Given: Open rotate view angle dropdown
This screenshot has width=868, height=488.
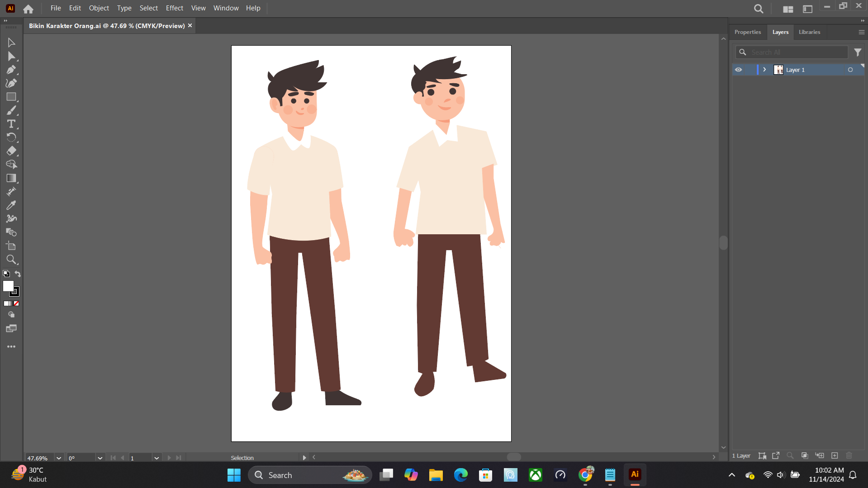Looking at the screenshot, I should click(100, 458).
